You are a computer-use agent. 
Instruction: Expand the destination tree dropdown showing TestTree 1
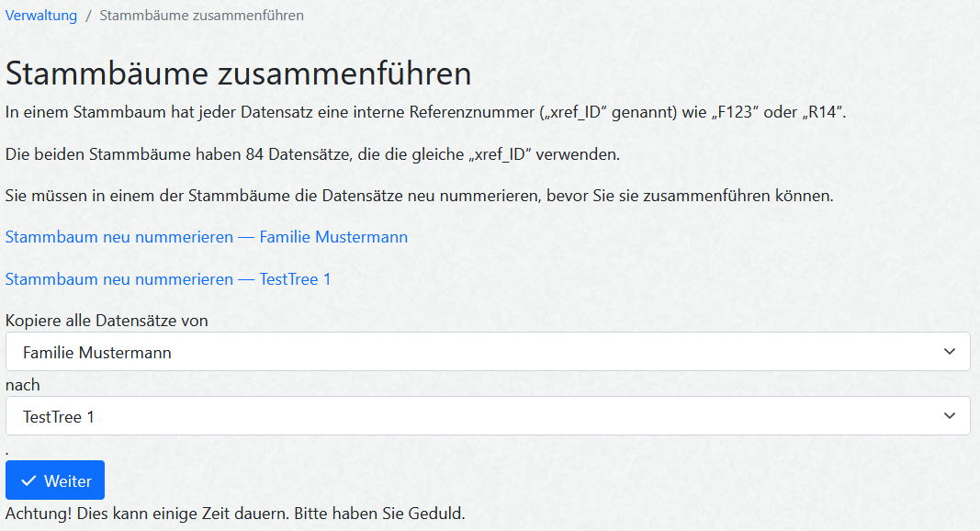(487, 416)
